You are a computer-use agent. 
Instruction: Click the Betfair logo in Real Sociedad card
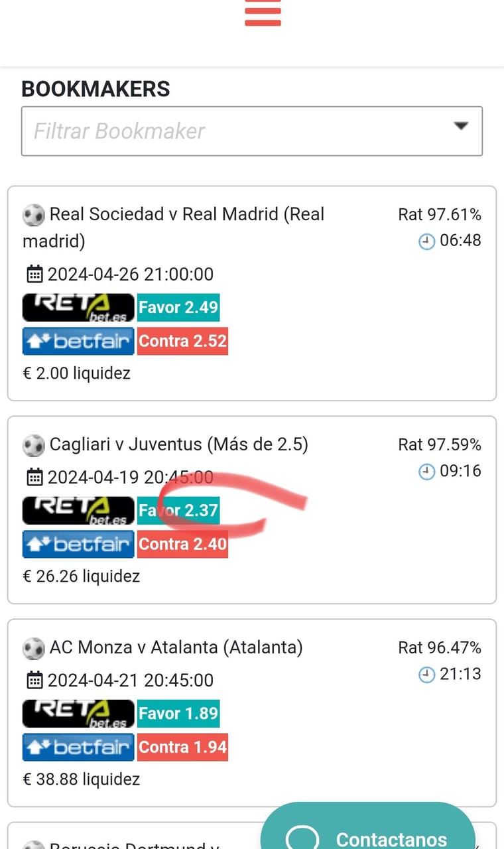[78, 341]
